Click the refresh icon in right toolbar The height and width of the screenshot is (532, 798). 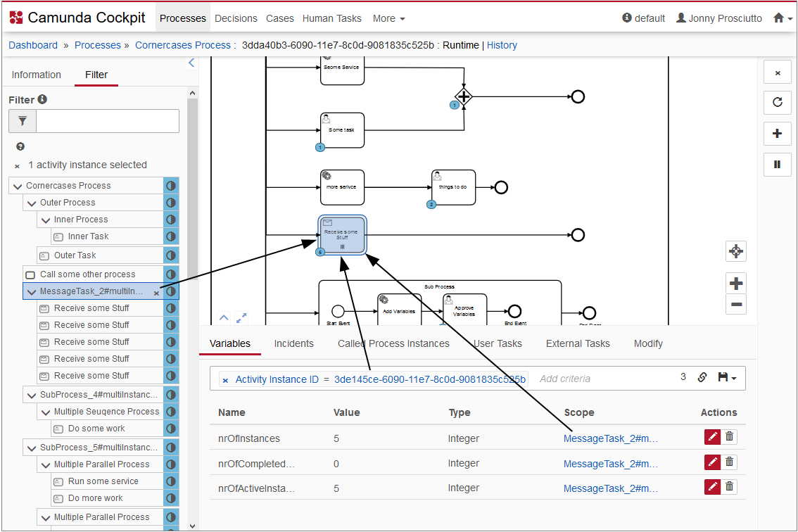tap(778, 102)
